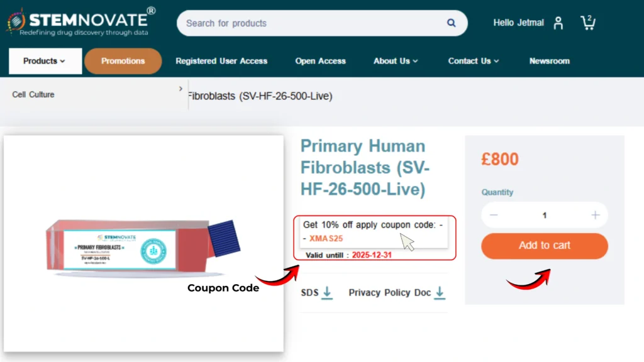The height and width of the screenshot is (362, 644).
Task: Open the user account icon
Action: [558, 23]
